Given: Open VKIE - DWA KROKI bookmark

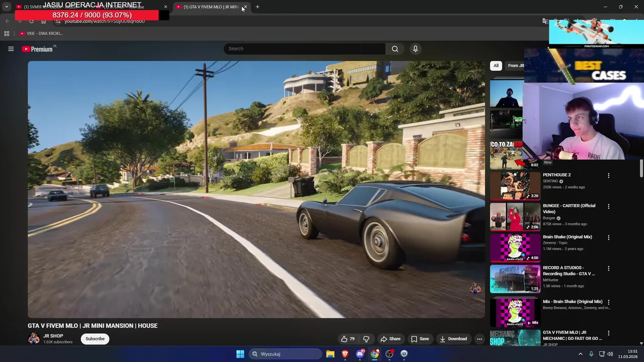Looking at the screenshot, I should click(41, 33).
